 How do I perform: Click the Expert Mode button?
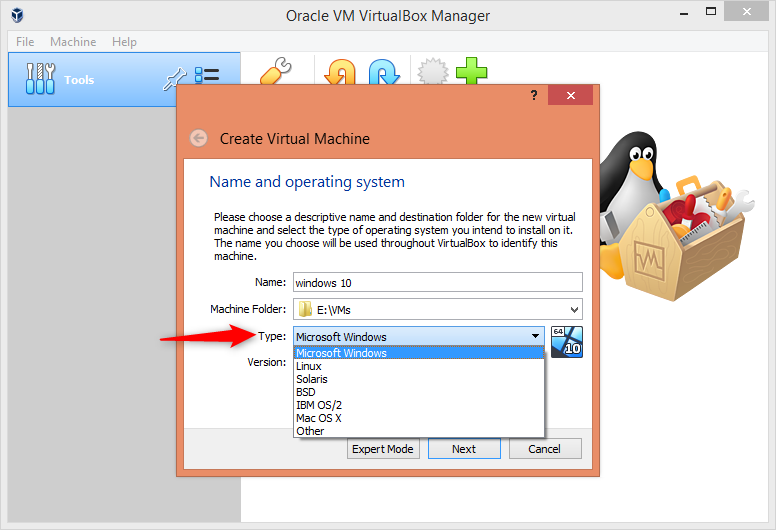(383, 449)
